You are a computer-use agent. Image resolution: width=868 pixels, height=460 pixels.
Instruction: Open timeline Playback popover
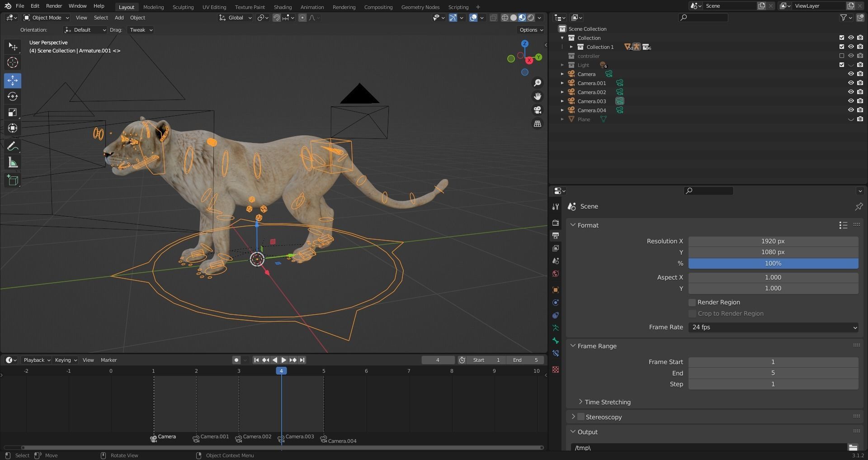37,360
